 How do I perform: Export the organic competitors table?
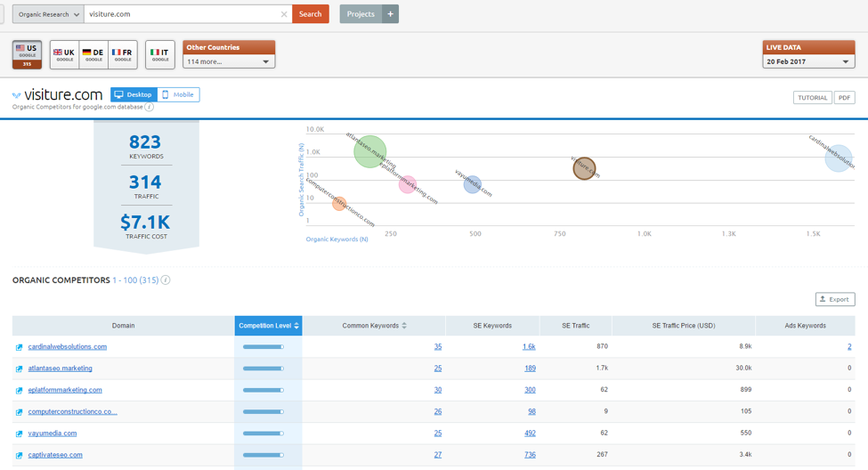tap(834, 299)
